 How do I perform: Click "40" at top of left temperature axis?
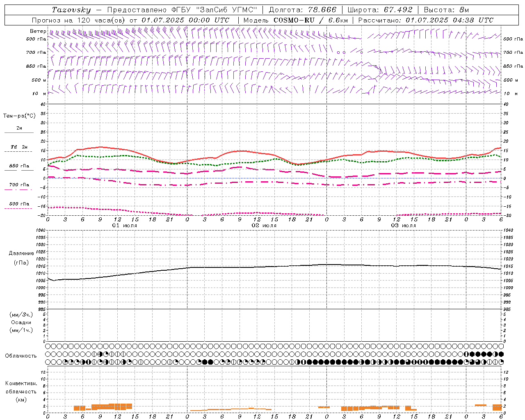point(43,104)
